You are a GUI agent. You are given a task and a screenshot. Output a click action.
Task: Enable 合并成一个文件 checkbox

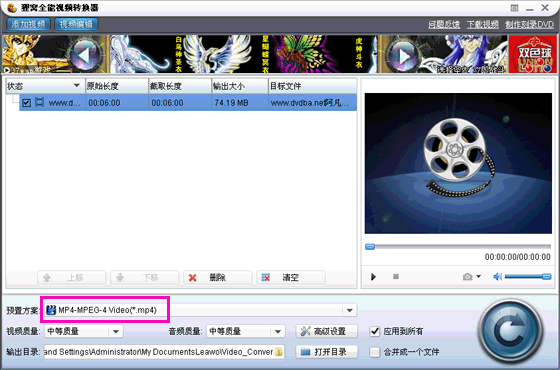(375, 352)
